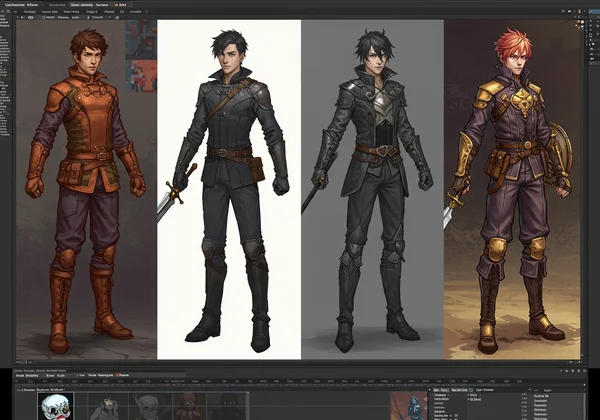The height and width of the screenshot is (420, 600).
Task: Select the brown-haired character in orange armor
Action: (x=86, y=191)
